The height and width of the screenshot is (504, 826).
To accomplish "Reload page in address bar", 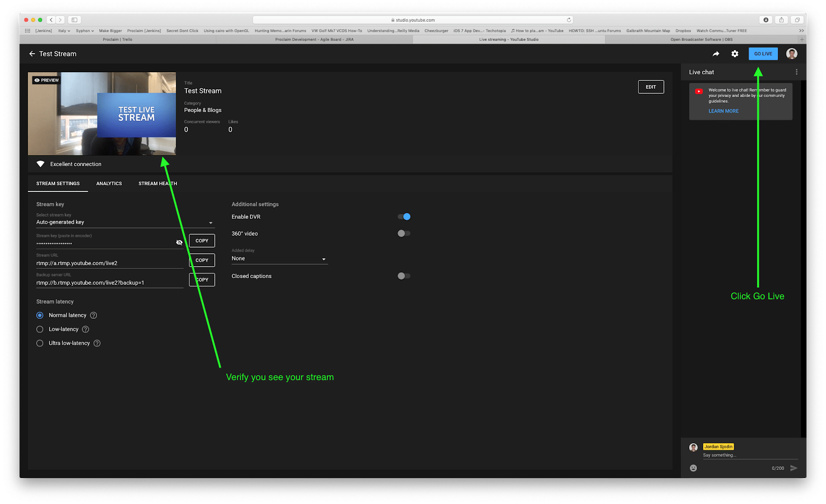I will coord(569,20).
